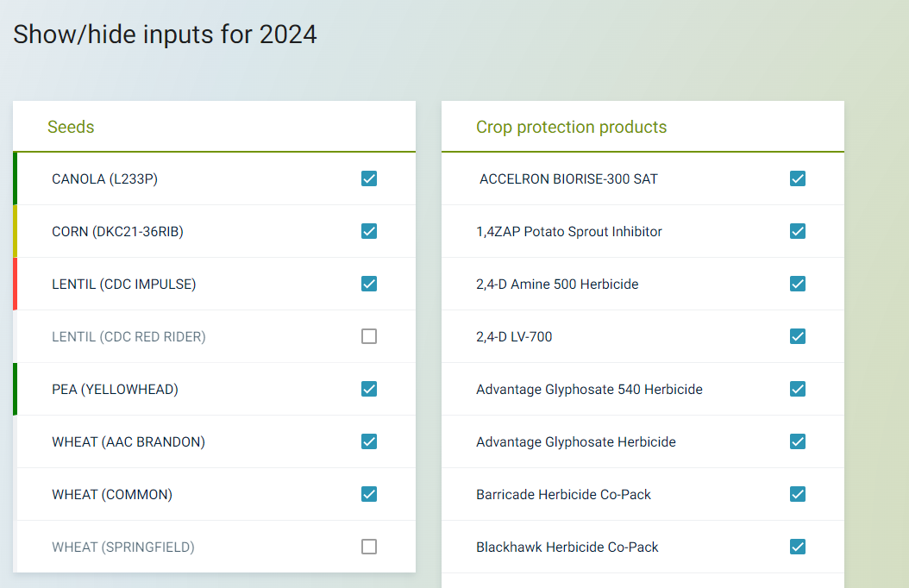Uncheck Advantage Glyphosate 540 Herbicide checkbox
The width and height of the screenshot is (909, 588).
pos(798,389)
